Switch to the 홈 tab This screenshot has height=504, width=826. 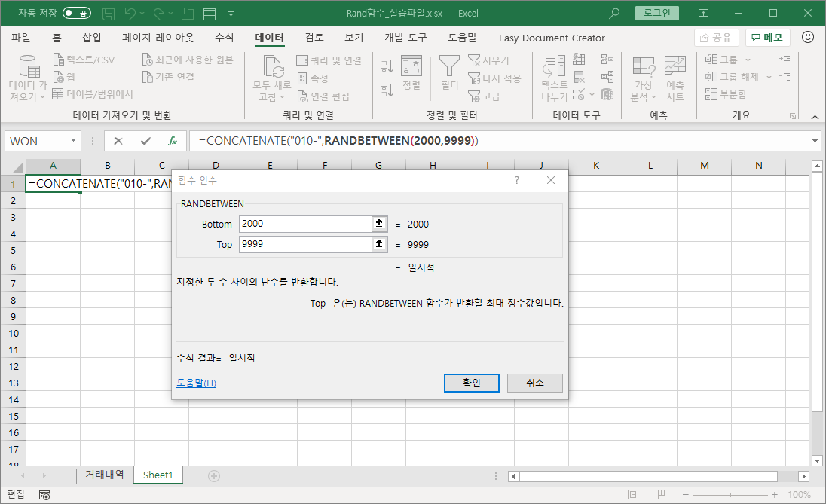tap(57, 38)
